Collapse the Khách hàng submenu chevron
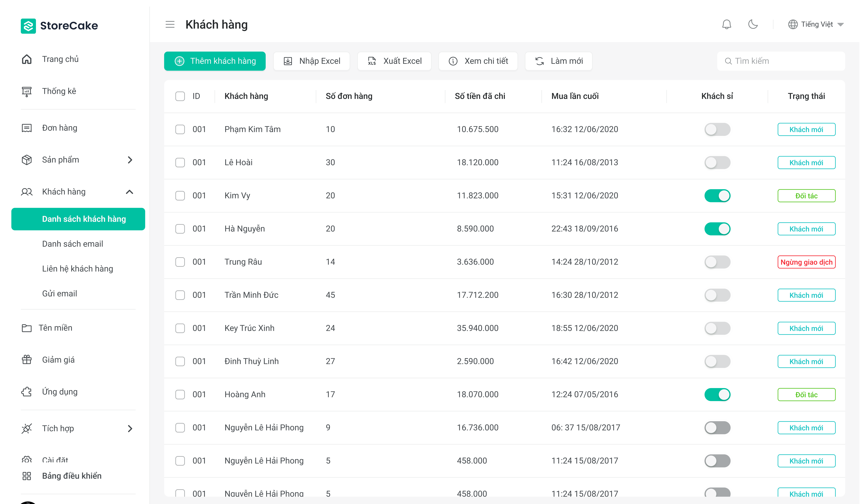 130,192
